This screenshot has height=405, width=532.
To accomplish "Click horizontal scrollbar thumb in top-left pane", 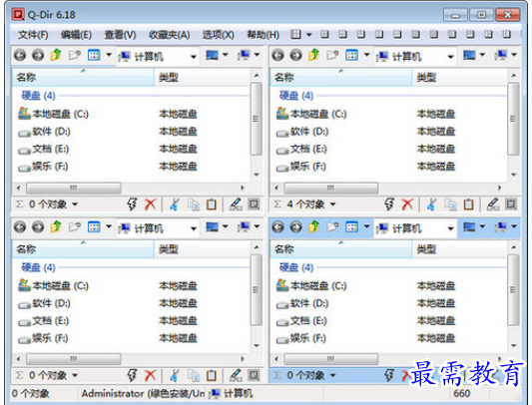I will 74,188.
